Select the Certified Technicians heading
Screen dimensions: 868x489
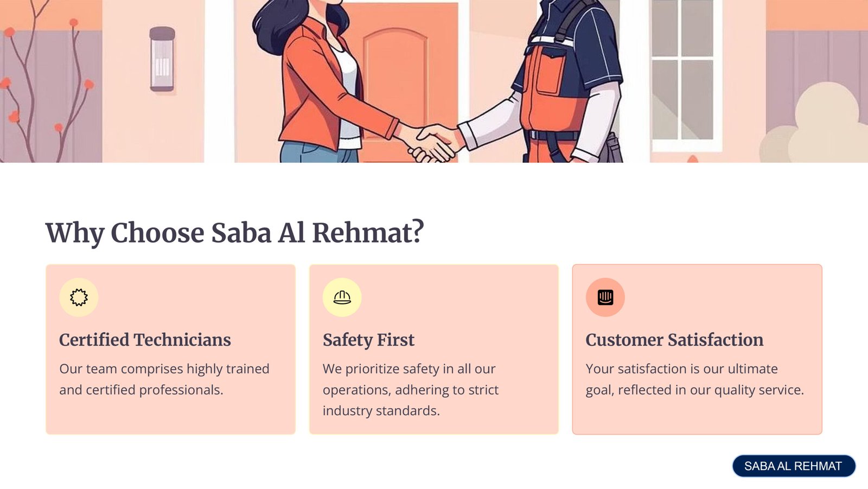(145, 340)
